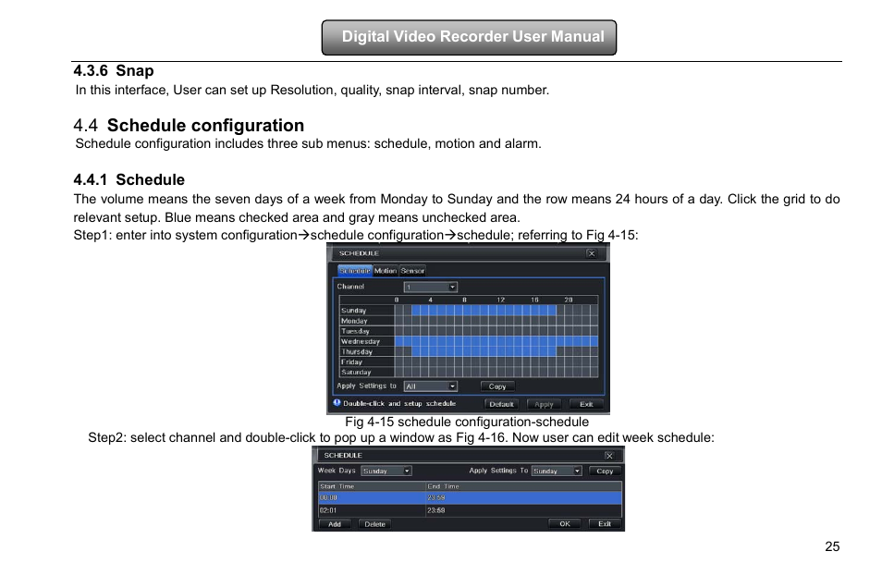The width and height of the screenshot is (882, 588).
Task: Click Copy in the week schedule edit window
Action: tap(605, 471)
